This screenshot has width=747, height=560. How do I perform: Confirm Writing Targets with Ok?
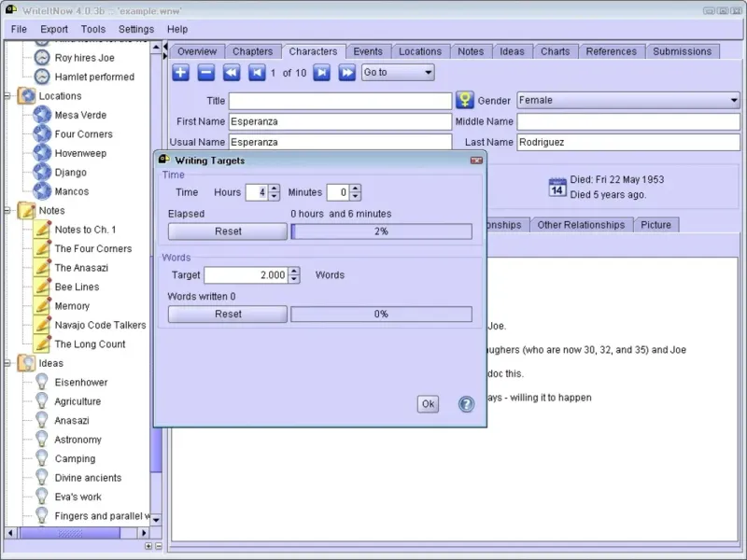pyautogui.click(x=428, y=404)
